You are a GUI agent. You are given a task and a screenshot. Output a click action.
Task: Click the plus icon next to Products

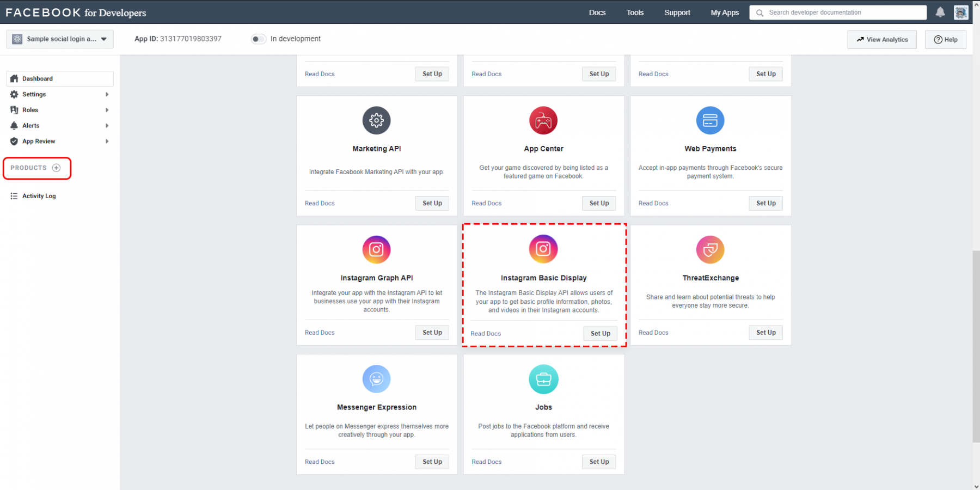pyautogui.click(x=57, y=168)
